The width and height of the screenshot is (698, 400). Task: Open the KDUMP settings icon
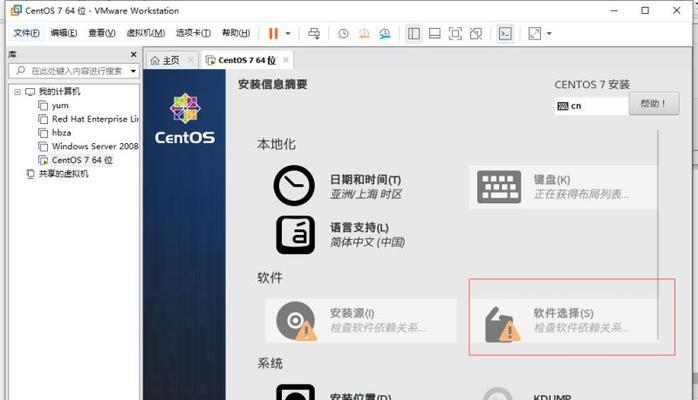click(498, 394)
